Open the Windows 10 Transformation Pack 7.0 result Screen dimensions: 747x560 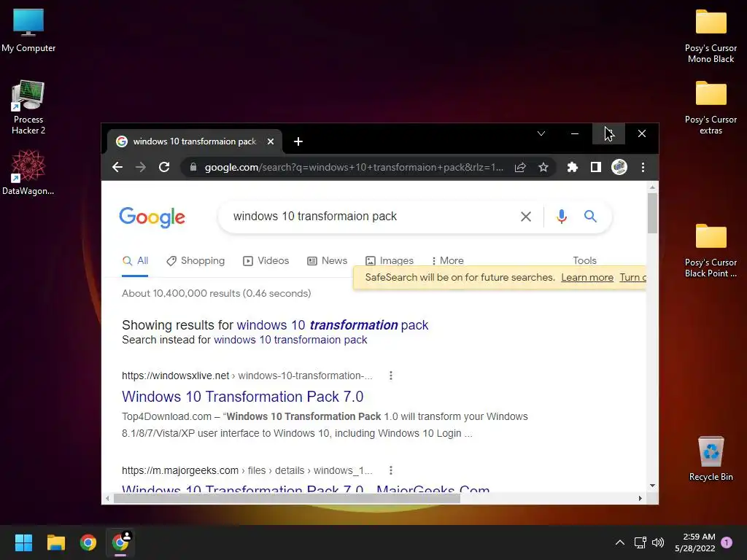point(242,397)
